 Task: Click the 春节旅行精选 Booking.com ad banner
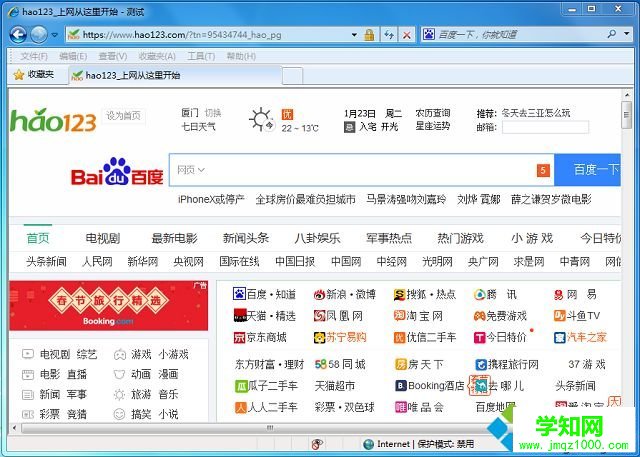click(x=109, y=306)
